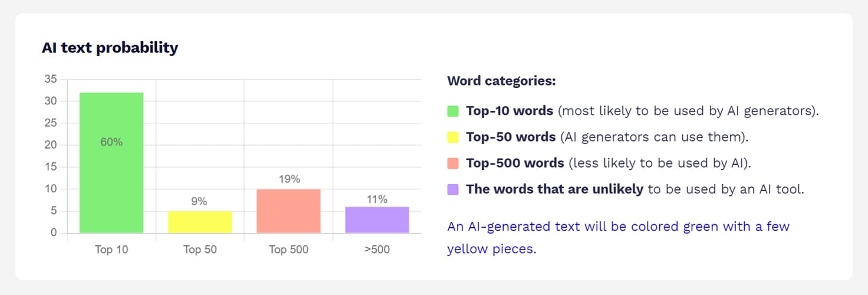This screenshot has width=868, height=295.
Task: Click the "Word categories:" heading
Action: click(x=501, y=81)
